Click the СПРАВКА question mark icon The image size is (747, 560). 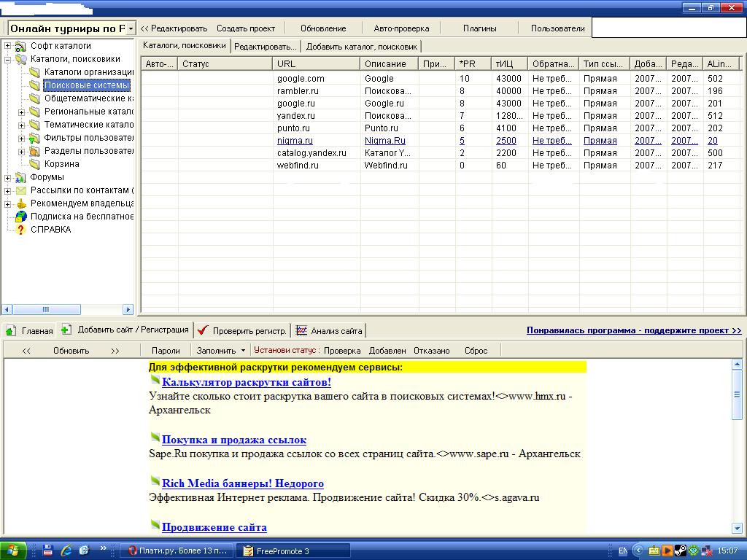(20, 230)
